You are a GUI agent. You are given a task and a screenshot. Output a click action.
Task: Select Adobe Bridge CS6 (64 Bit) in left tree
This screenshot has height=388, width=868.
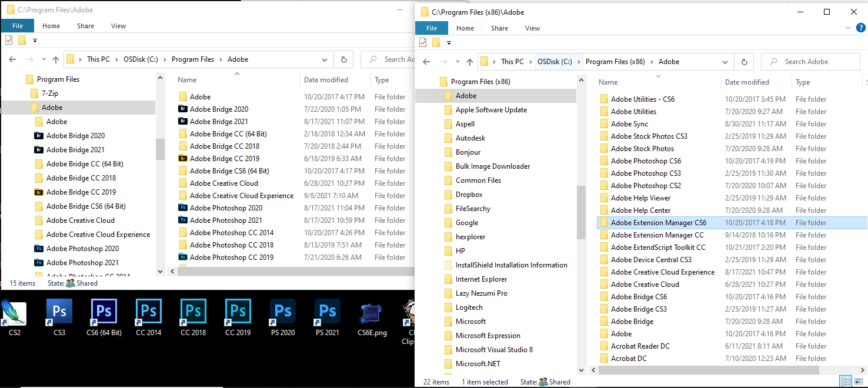pos(86,206)
